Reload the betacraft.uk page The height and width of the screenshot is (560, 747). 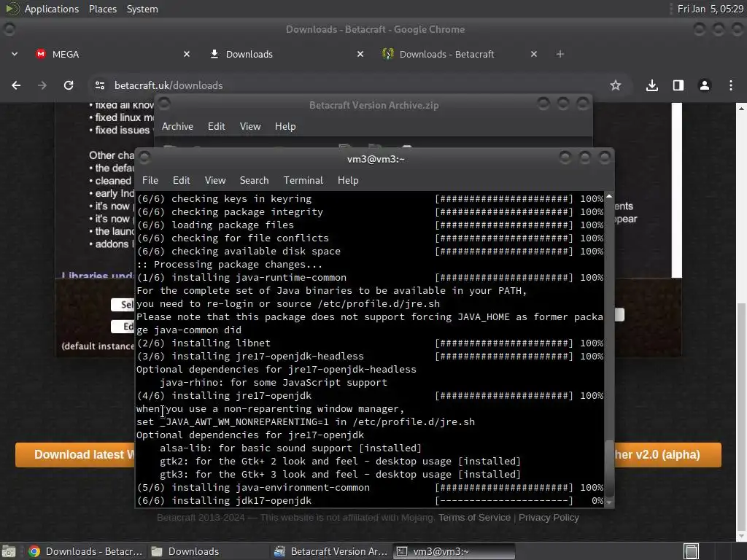pos(69,85)
